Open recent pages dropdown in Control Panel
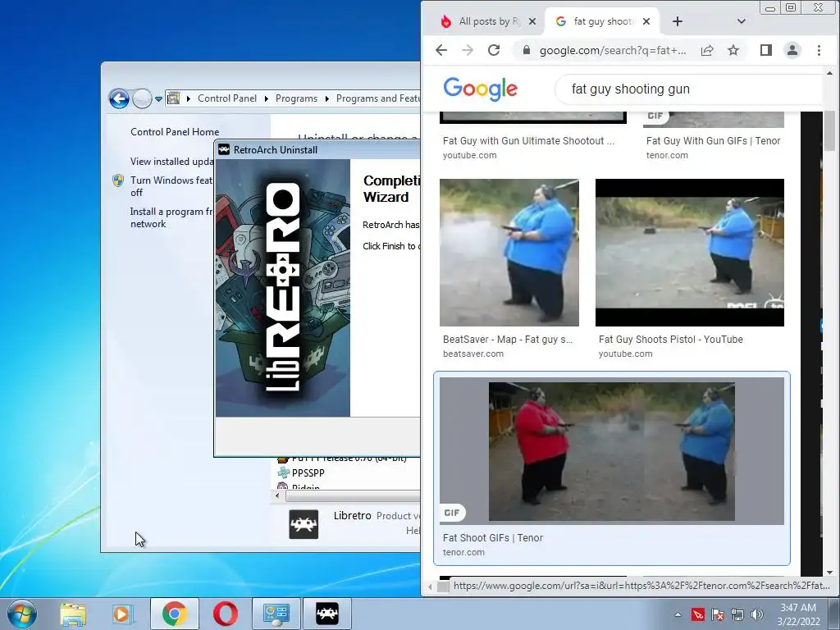Screen dimensions: 840x630 coord(158,99)
